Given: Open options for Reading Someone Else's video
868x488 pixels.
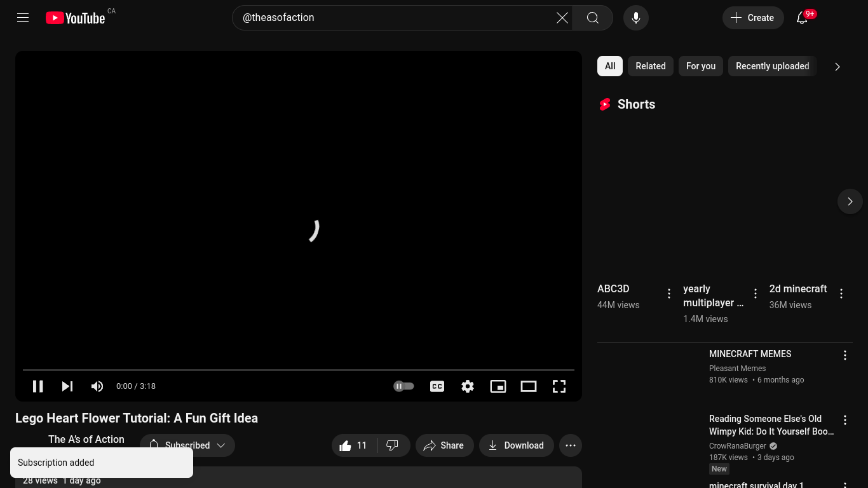Looking at the screenshot, I should (x=845, y=420).
